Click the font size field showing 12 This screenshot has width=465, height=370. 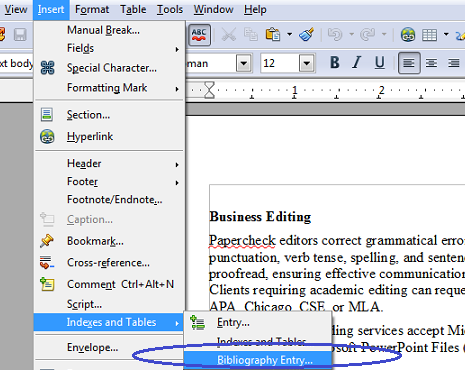280,63
